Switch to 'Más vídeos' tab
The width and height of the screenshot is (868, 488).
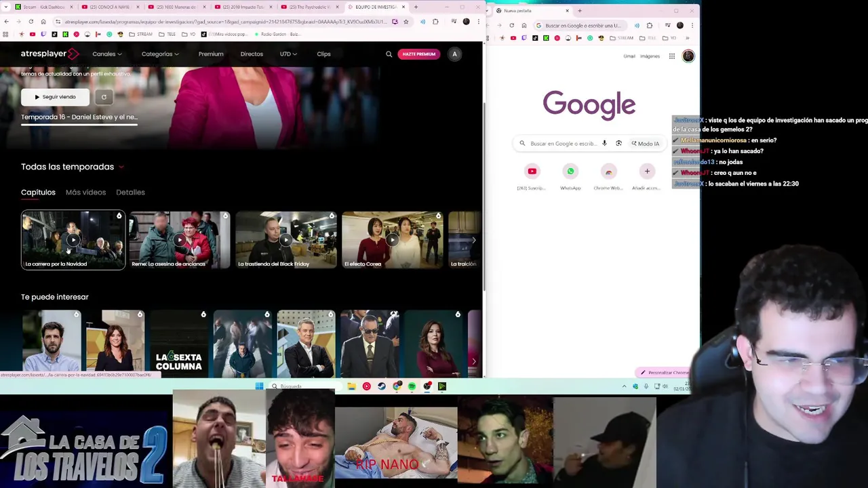pyautogui.click(x=85, y=192)
